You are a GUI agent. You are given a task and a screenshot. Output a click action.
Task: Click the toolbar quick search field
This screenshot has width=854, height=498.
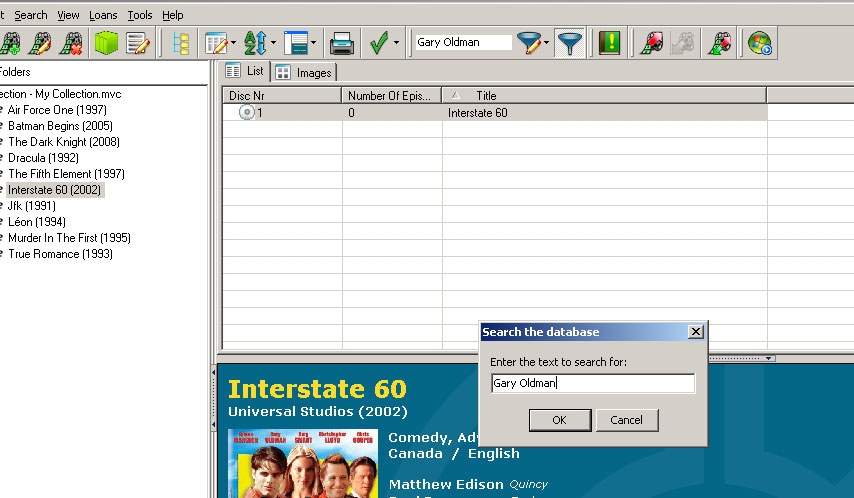tap(463, 42)
